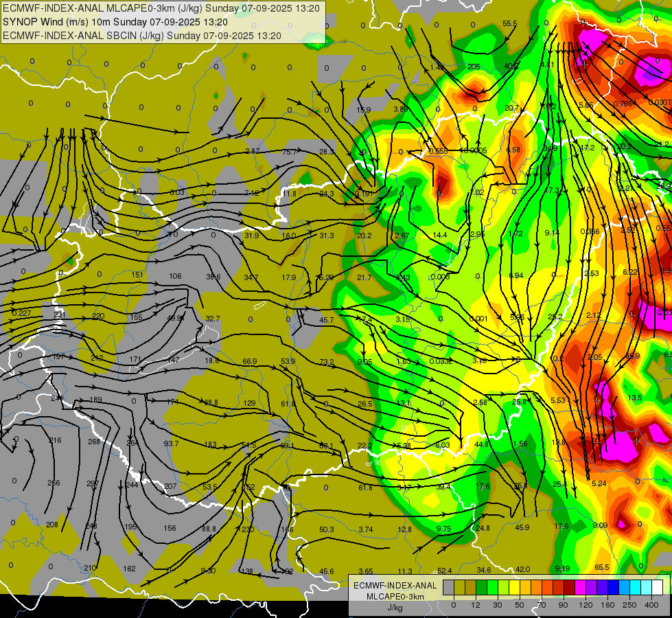672x618 pixels.
Task: Click the pure blue legend swatch
Action: 614,587
